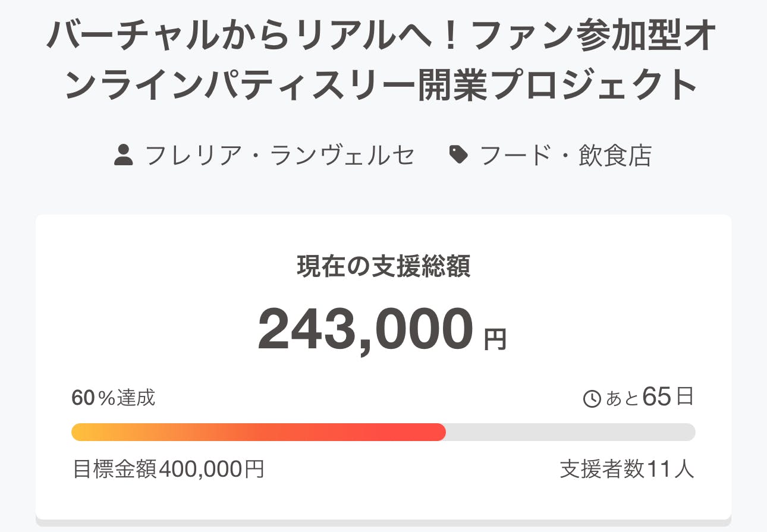Open the フード・飲食店 category link
Viewport: 767px width, 532px height.
pos(565,156)
